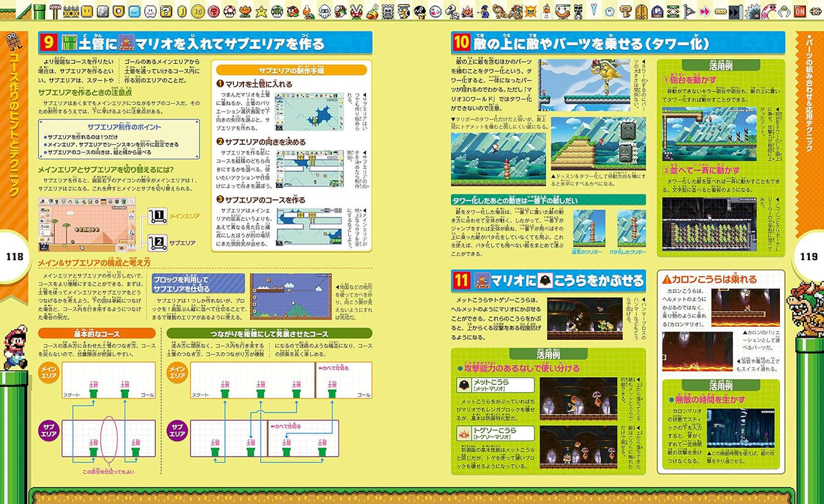The height and width of the screenshot is (504, 824).
Task: Click the サブエリア制作のポイント box title
Action: (125, 127)
